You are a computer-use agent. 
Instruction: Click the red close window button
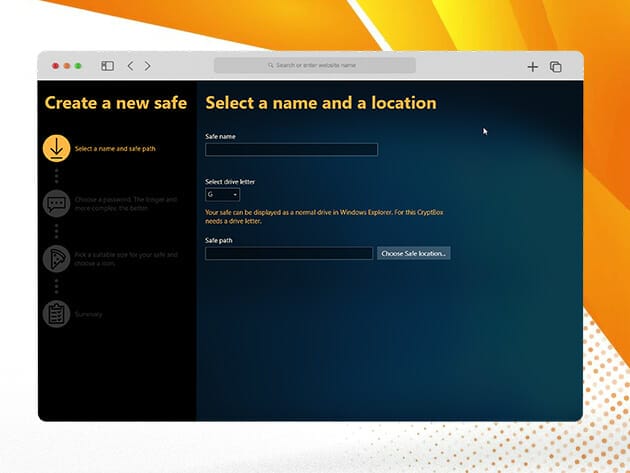tap(55, 66)
